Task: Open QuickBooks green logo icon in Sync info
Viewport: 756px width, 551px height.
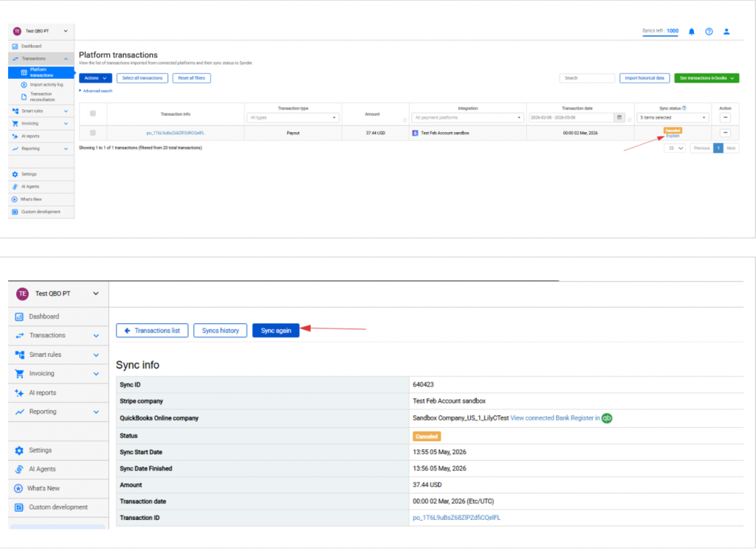Action: (607, 418)
